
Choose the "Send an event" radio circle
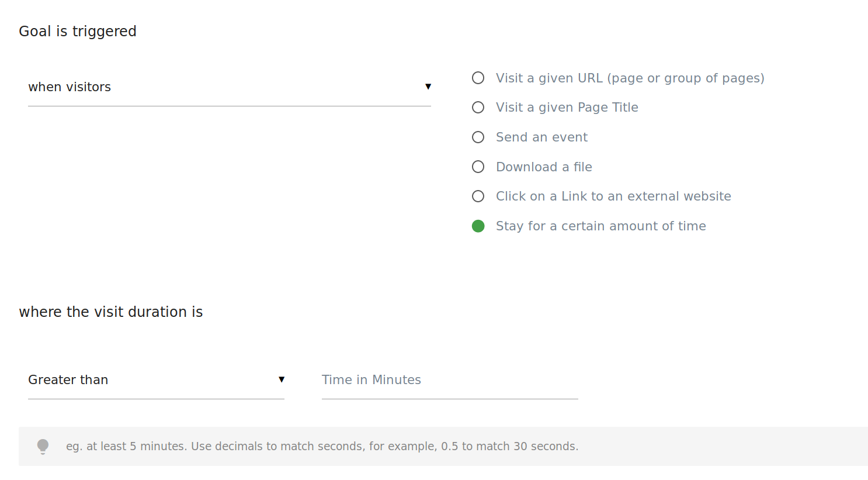(x=478, y=137)
